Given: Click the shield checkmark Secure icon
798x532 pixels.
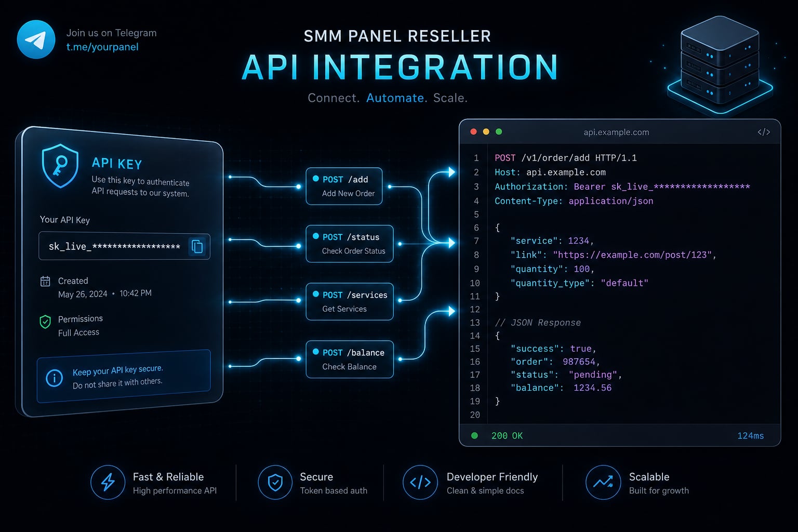Looking at the screenshot, I should coord(275,482).
